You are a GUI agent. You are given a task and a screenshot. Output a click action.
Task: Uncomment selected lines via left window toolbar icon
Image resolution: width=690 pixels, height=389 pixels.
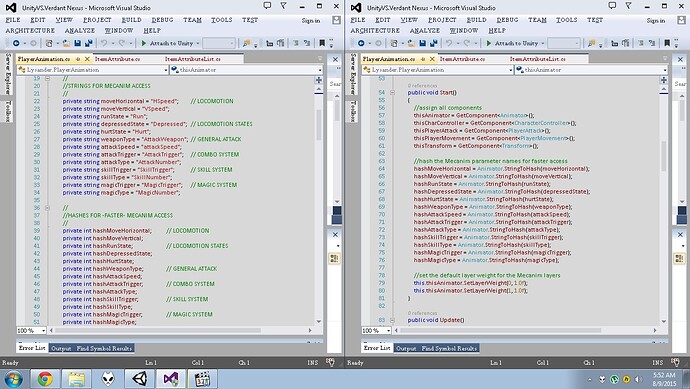[x=307, y=43]
